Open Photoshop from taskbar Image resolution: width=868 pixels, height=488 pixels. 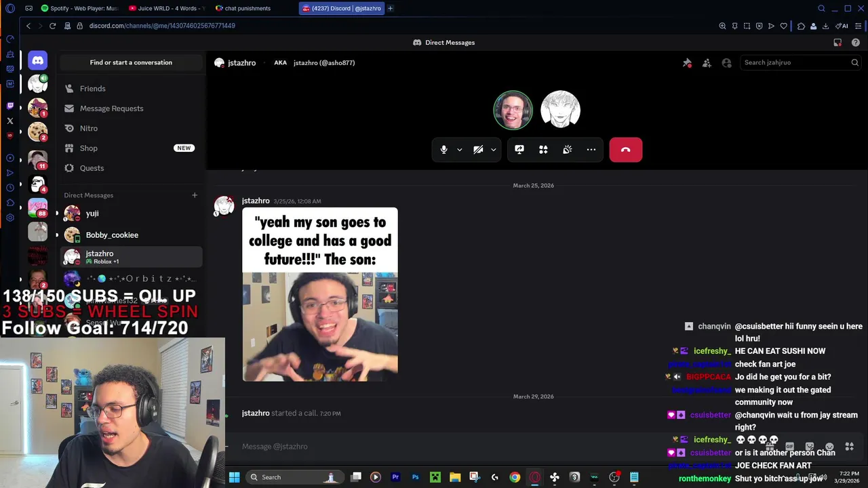pyautogui.click(x=415, y=477)
